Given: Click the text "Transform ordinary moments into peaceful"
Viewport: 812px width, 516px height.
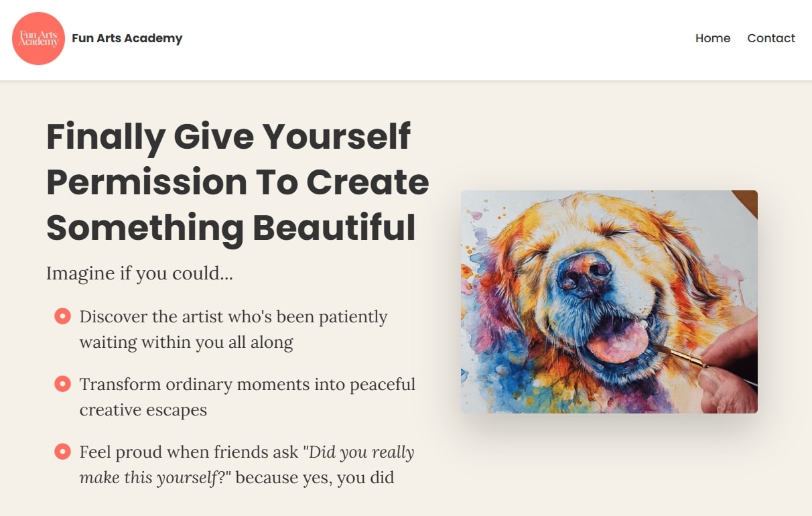Looking at the screenshot, I should [x=247, y=384].
